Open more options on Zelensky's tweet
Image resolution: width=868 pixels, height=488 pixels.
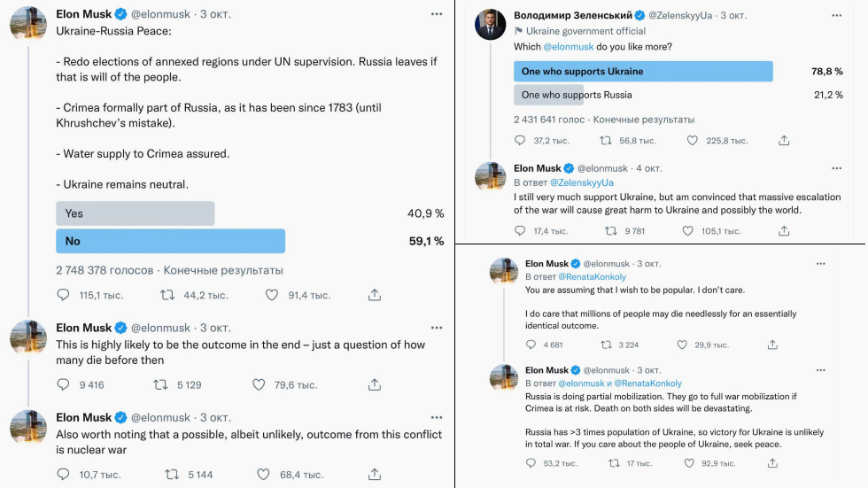836,15
